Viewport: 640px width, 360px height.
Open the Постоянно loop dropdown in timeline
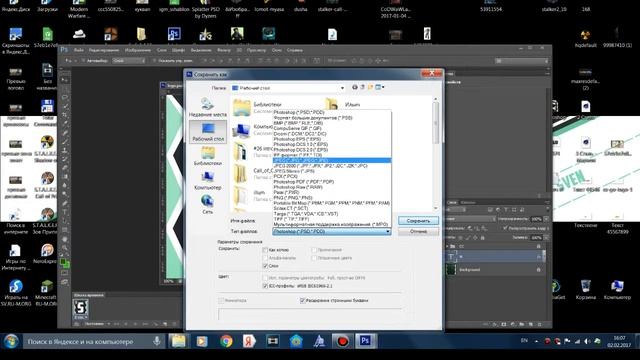[97, 324]
